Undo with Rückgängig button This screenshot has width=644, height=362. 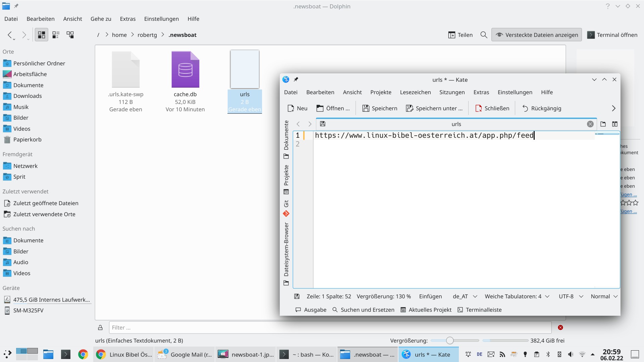(x=541, y=108)
